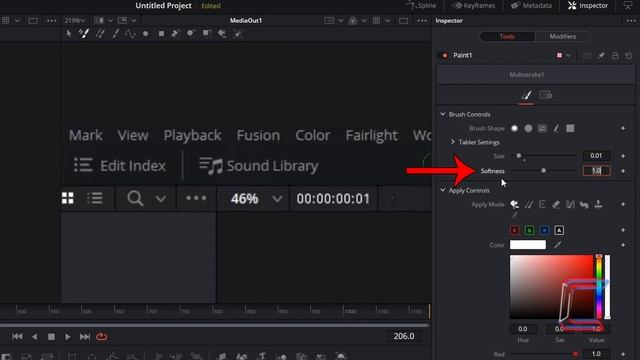Play the composition in reverse
The image size is (640, 360).
(x=34, y=337)
